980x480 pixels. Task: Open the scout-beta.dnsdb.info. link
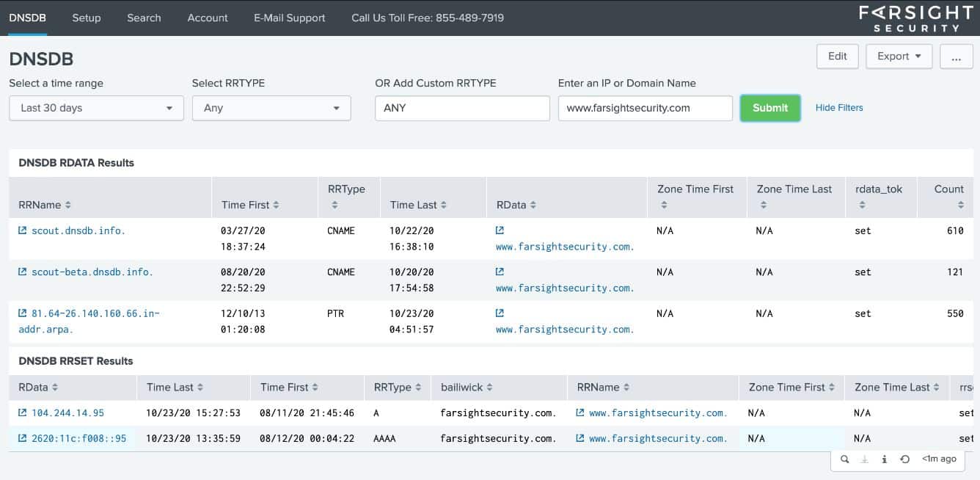pyautogui.click(x=92, y=272)
